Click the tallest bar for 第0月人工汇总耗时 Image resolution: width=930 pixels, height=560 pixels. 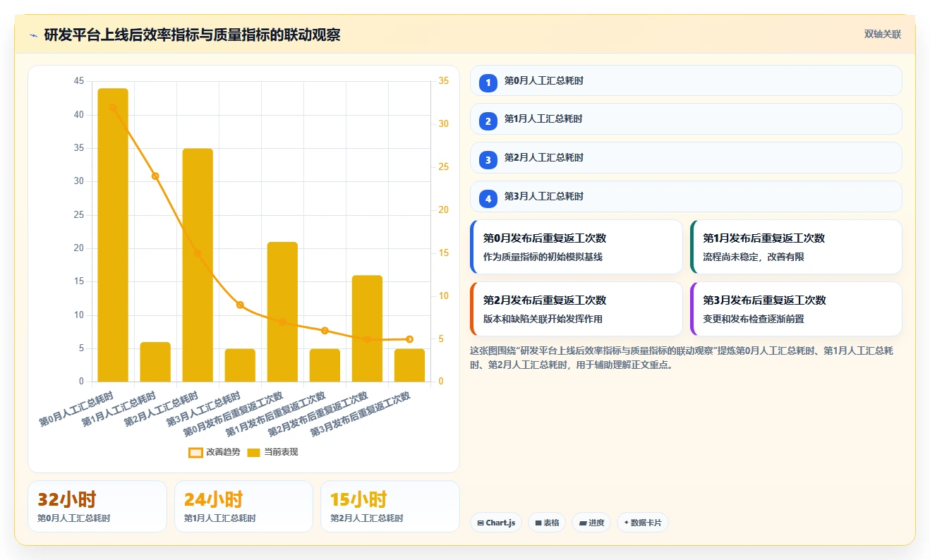tap(113, 235)
